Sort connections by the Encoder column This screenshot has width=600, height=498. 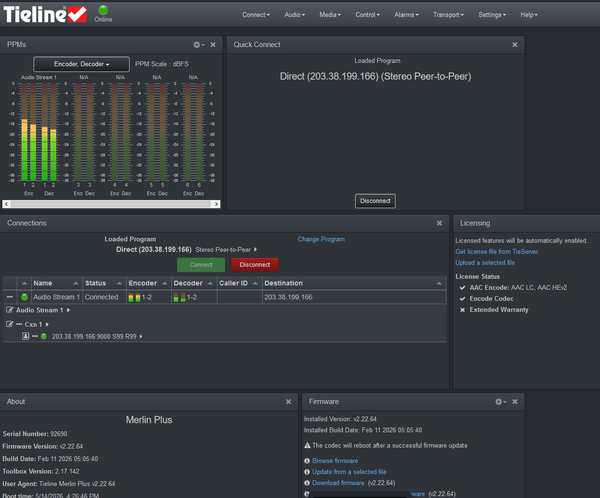148,283
